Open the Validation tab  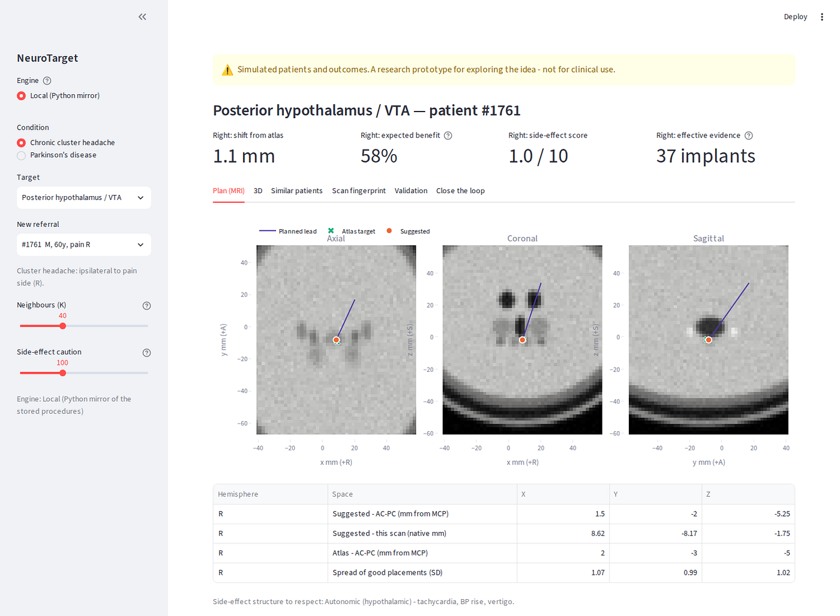pos(411,191)
